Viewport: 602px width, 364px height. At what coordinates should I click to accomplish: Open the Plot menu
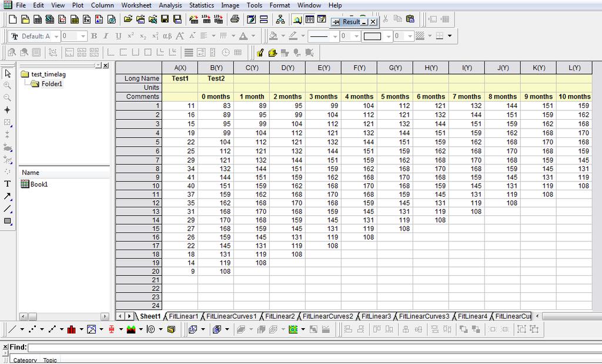coord(78,5)
